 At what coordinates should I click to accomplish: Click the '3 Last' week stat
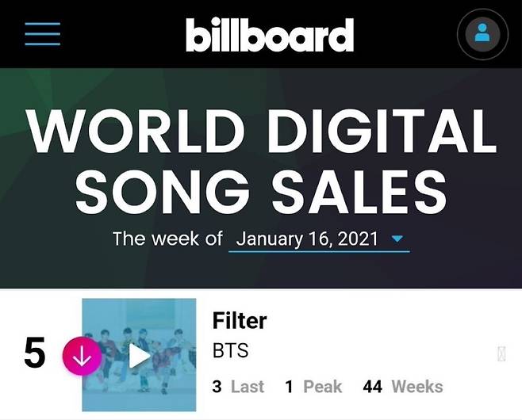[x=238, y=387]
